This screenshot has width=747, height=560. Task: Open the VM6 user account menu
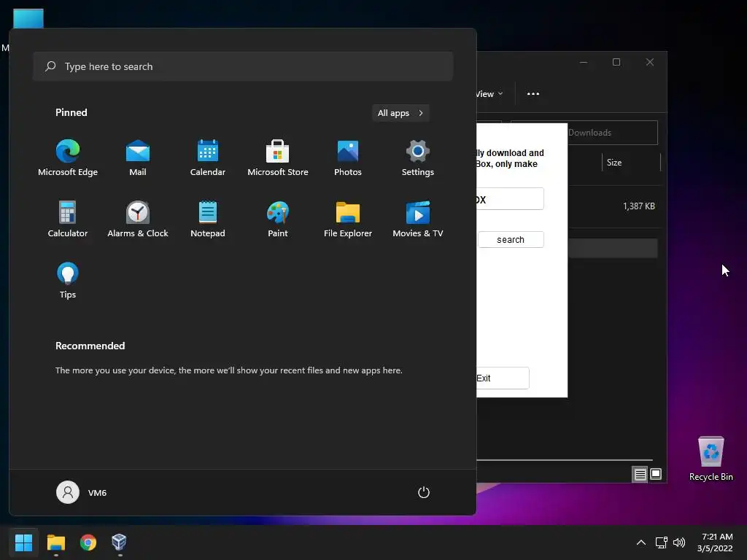point(82,492)
